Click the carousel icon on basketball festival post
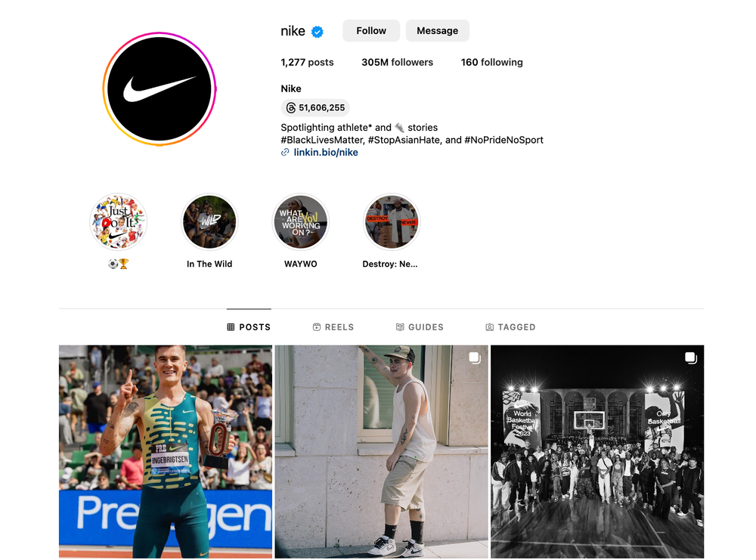 690,357
